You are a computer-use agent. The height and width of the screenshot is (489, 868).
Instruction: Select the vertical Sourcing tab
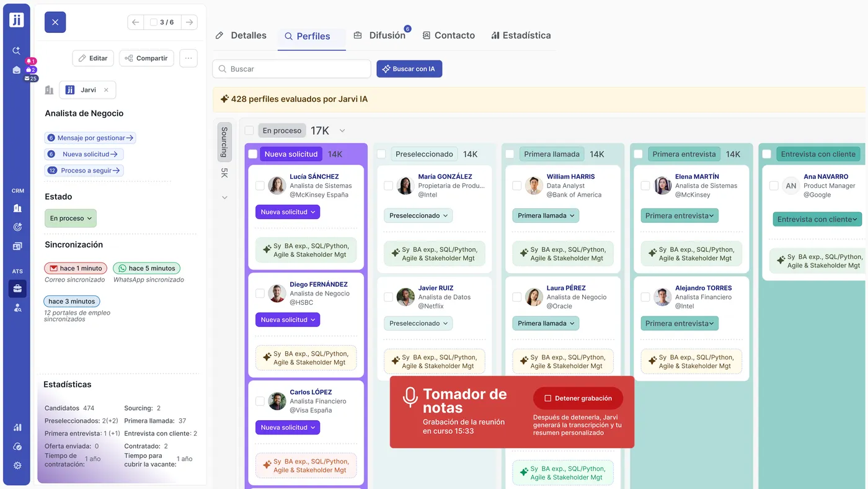coord(224,142)
